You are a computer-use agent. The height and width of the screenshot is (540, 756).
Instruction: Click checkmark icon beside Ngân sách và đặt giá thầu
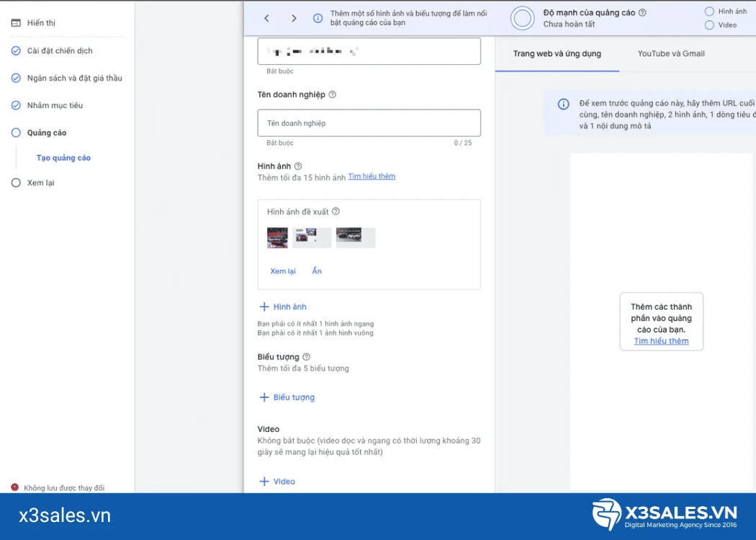tap(16, 78)
